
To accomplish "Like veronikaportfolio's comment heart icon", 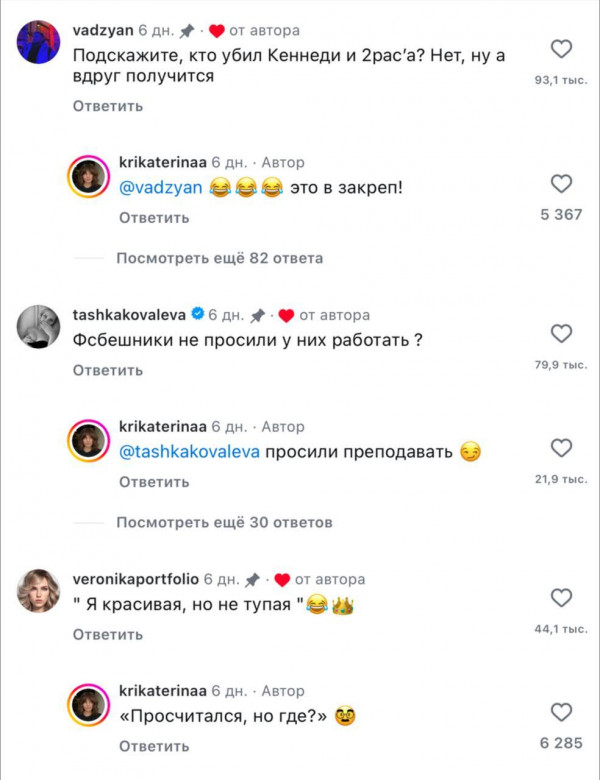I will tap(562, 598).
